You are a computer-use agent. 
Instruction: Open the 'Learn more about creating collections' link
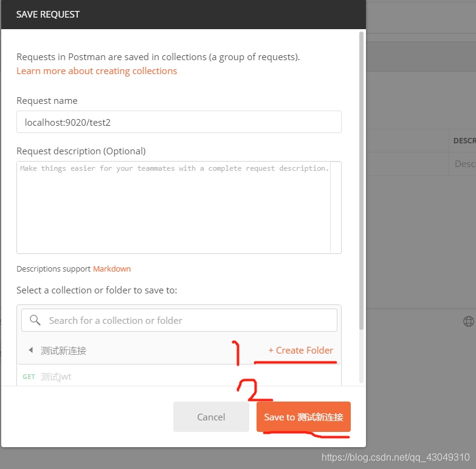tap(97, 71)
